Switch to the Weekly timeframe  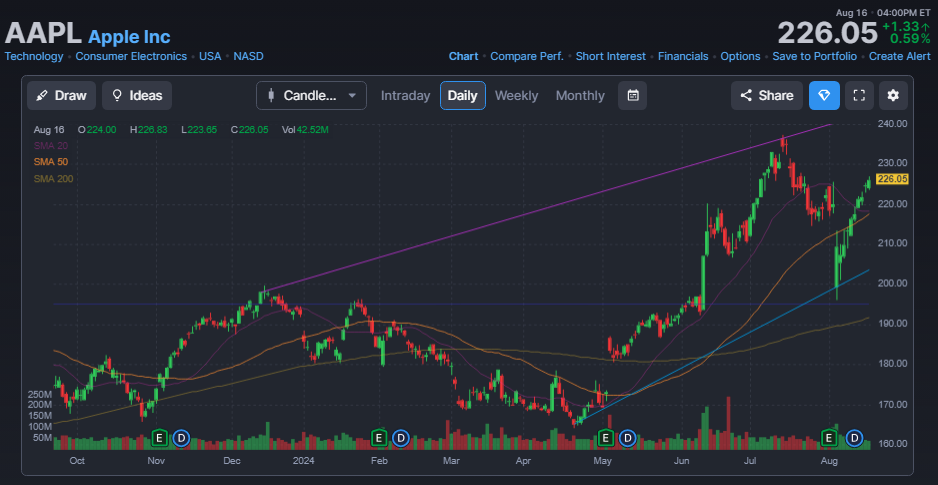coord(516,96)
